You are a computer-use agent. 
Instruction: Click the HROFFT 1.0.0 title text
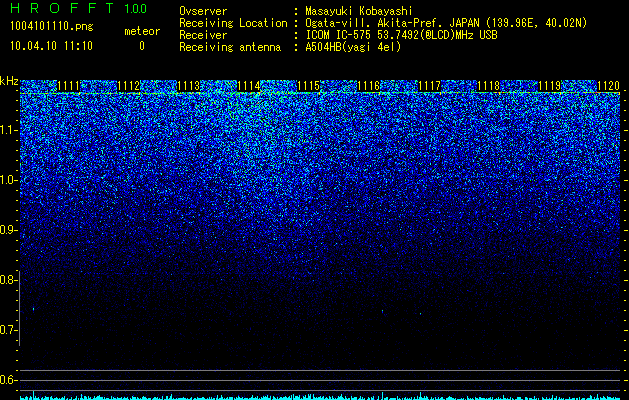[x=79, y=8]
